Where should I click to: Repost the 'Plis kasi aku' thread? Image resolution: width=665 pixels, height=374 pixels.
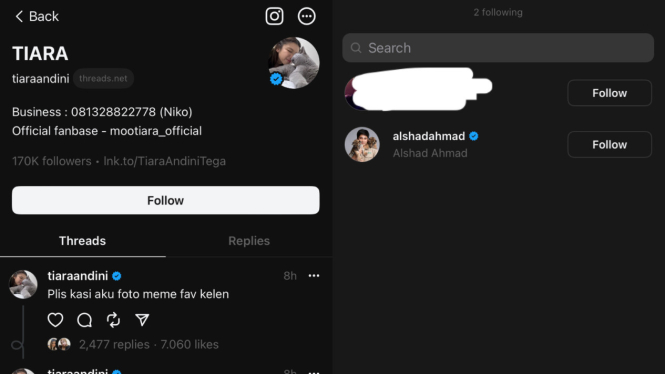pos(113,320)
